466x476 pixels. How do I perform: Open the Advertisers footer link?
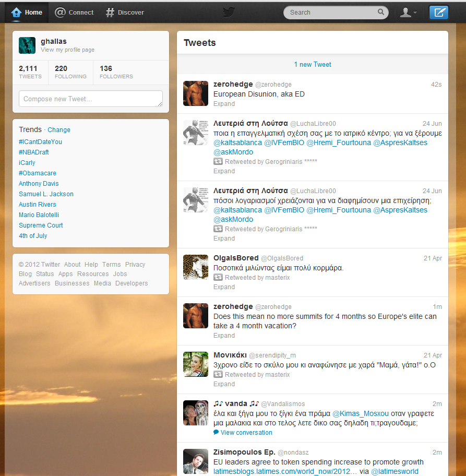pos(34,283)
